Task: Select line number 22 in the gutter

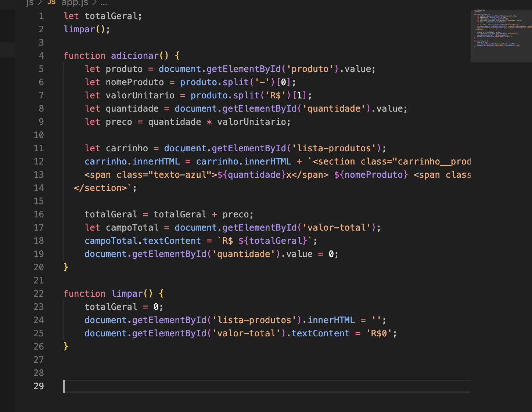Action: tap(39, 294)
